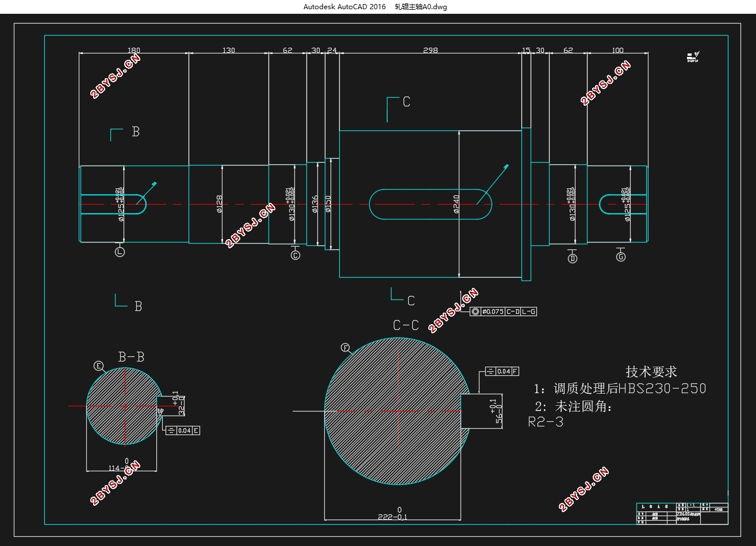This screenshot has height=546, width=756.
Task: Click datum circle F on section C-C
Action: pos(346,348)
